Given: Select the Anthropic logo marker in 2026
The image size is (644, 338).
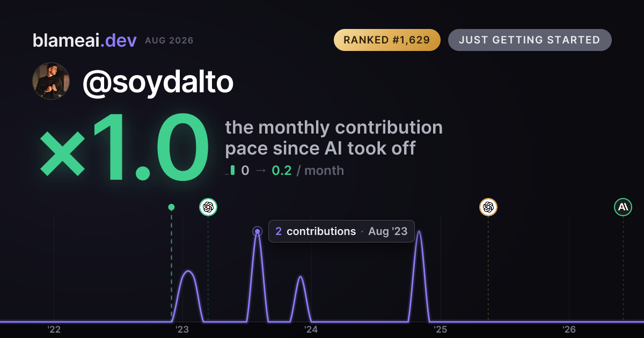Looking at the screenshot, I should click(x=623, y=207).
